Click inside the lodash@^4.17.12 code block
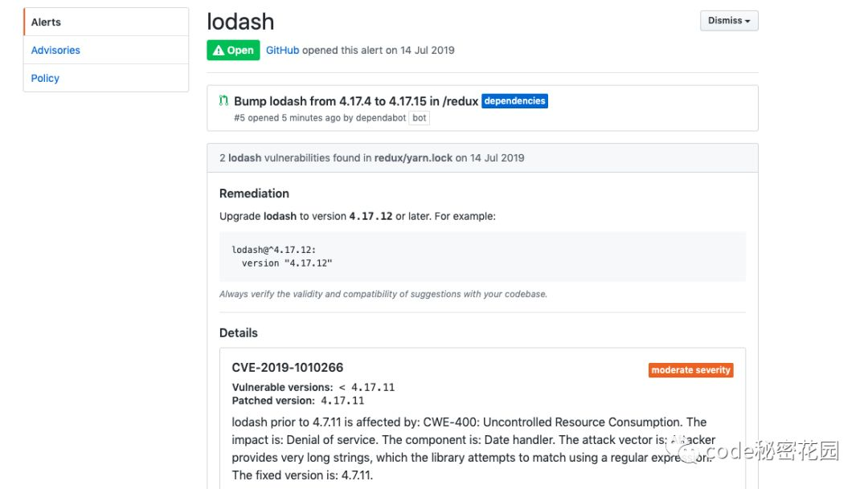The height and width of the screenshot is (489, 868). click(x=482, y=256)
